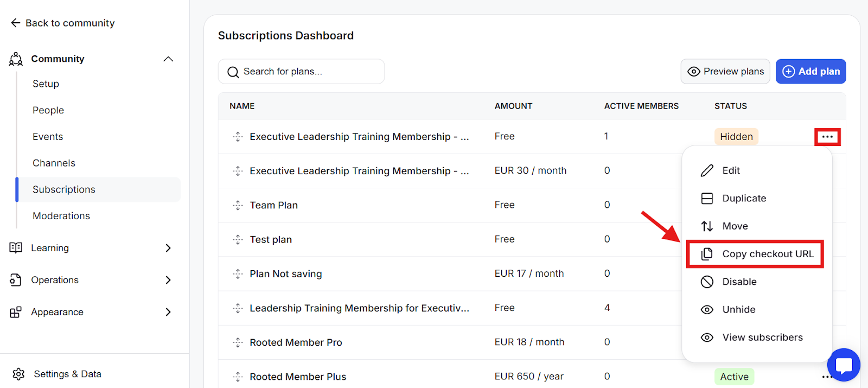This screenshot has height=388, width=868.
Task: Open the chat support bubble
Action: coord(844,365)
